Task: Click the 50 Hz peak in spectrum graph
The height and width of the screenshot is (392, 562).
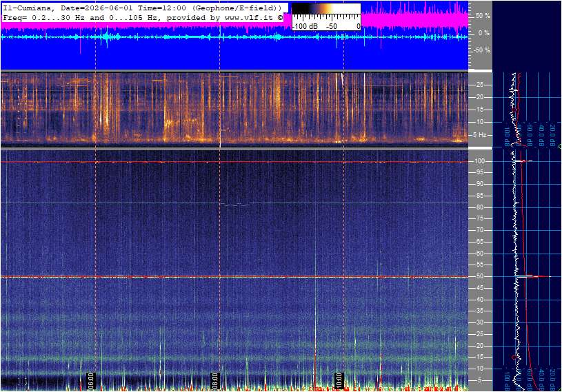Action: [x=534, y=276]
